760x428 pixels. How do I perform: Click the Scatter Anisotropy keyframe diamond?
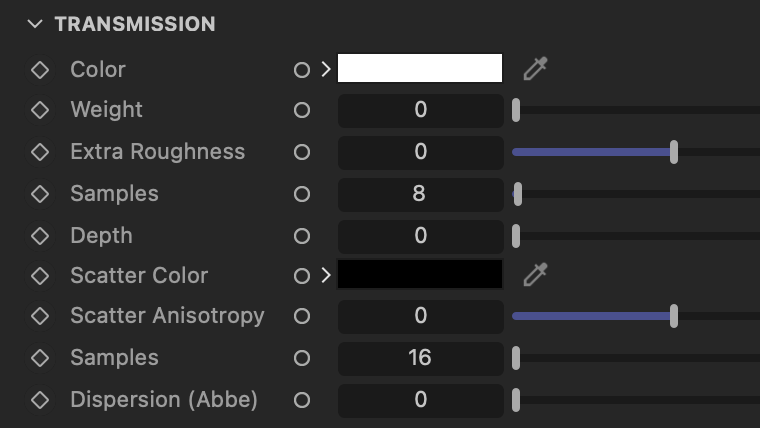click(40, 316)
